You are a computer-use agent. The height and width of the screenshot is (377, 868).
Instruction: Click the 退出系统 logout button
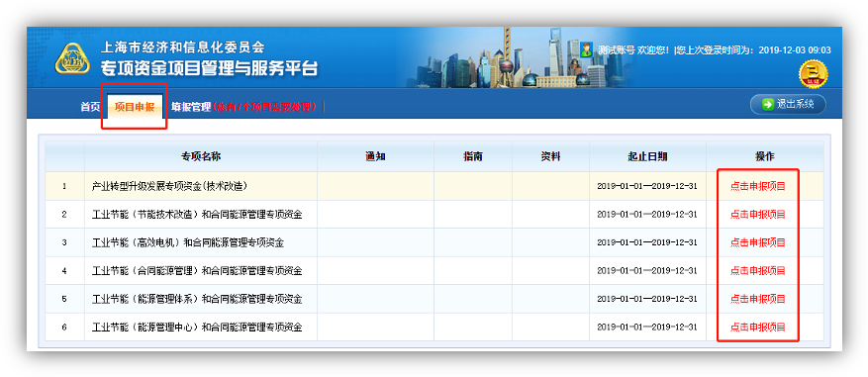788,104
